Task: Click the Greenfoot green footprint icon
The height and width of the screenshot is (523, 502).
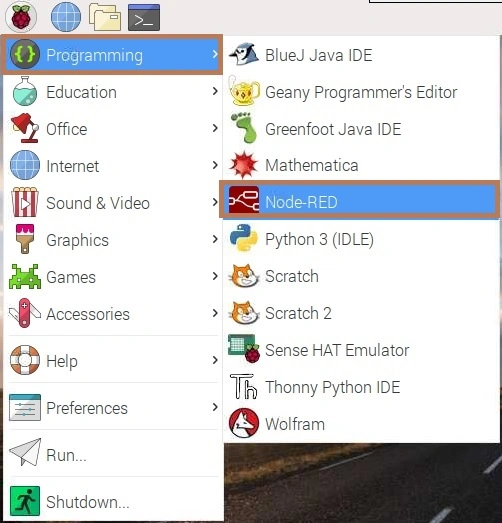Action: [x=244, y=128]
